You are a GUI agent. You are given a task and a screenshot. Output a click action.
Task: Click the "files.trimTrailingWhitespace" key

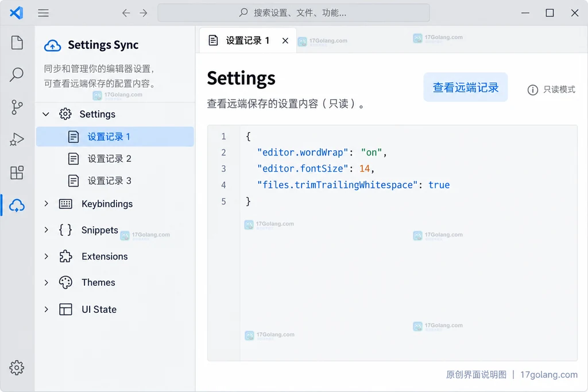[338, 185]
